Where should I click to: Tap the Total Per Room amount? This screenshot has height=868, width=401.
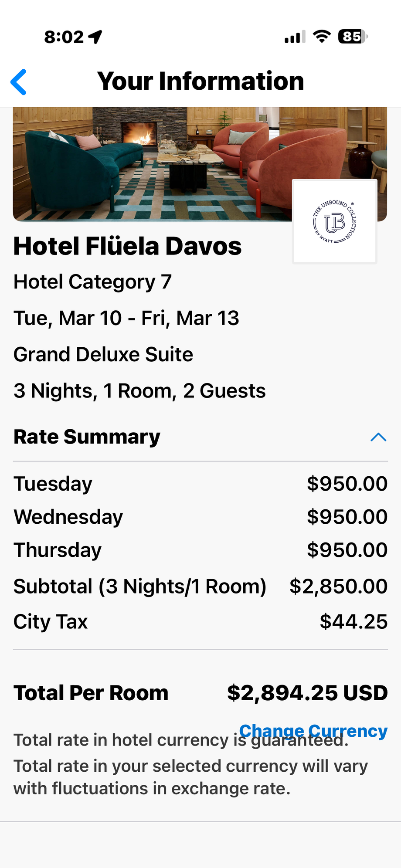coord(307,693)
